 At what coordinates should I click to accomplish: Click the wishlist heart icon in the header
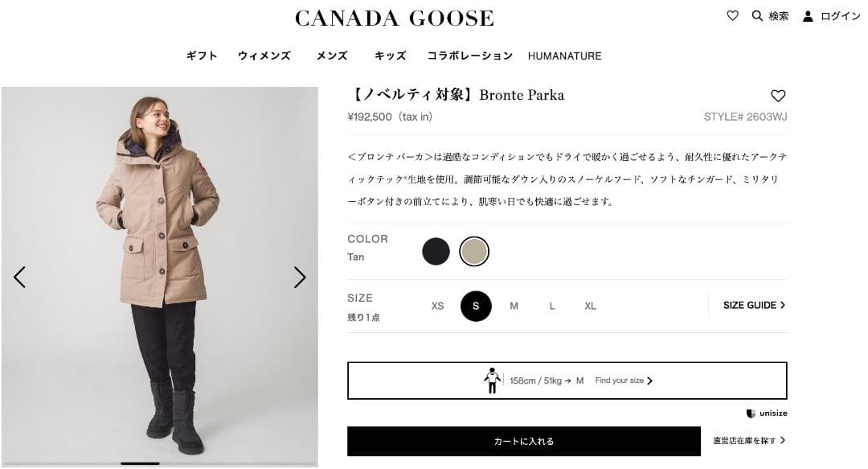732,15
